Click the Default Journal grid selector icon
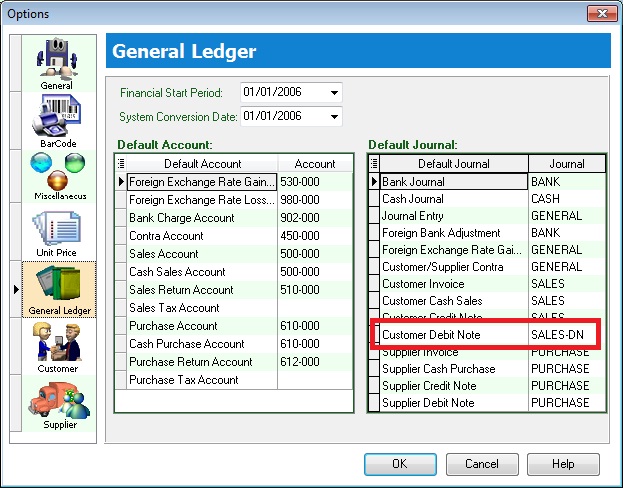Image resolution: width=623 pixels, height=488 pixels. (x=374, y=163)
